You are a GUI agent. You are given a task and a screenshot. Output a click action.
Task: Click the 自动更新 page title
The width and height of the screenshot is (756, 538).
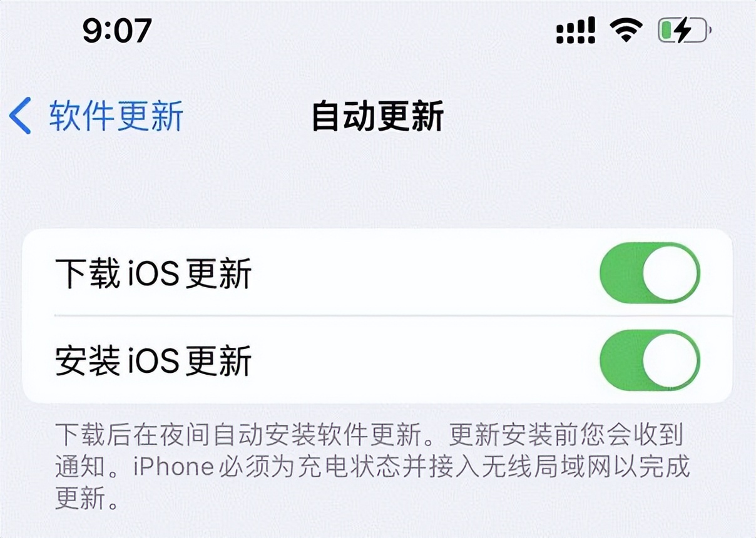(x=378, y=116)
